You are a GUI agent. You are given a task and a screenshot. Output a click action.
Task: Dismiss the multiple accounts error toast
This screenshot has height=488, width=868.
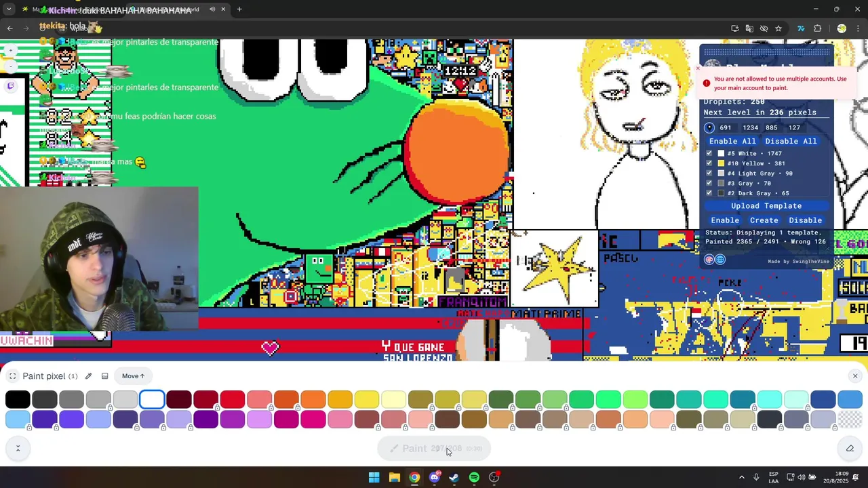[698, 68]
